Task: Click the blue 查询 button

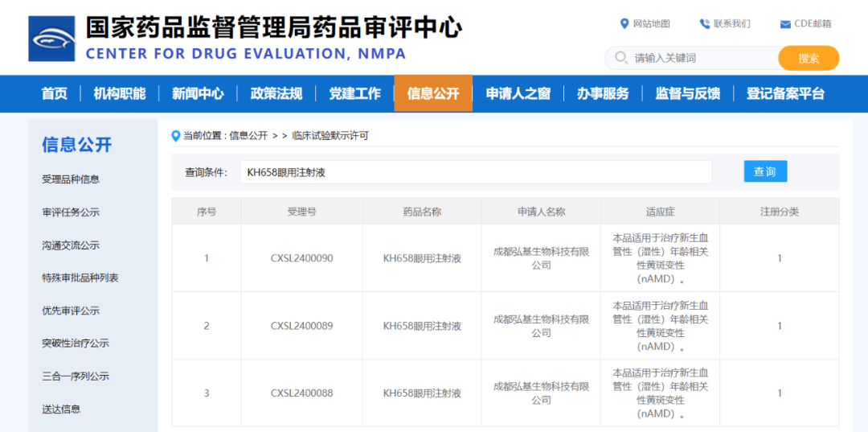Action: 765,171
